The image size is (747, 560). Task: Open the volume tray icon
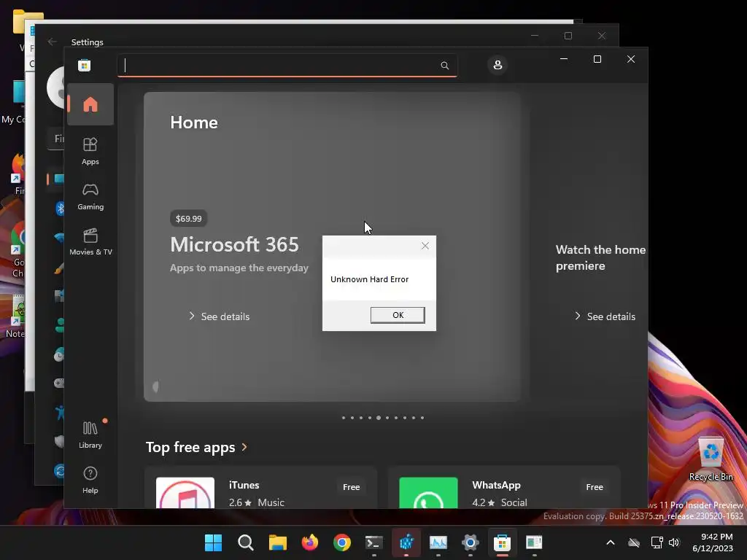[x=673, y=542]
